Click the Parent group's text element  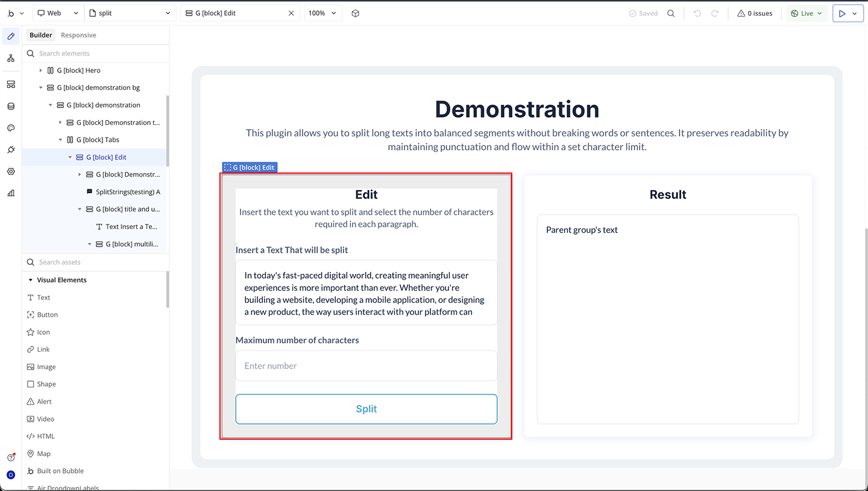(582, 230)
